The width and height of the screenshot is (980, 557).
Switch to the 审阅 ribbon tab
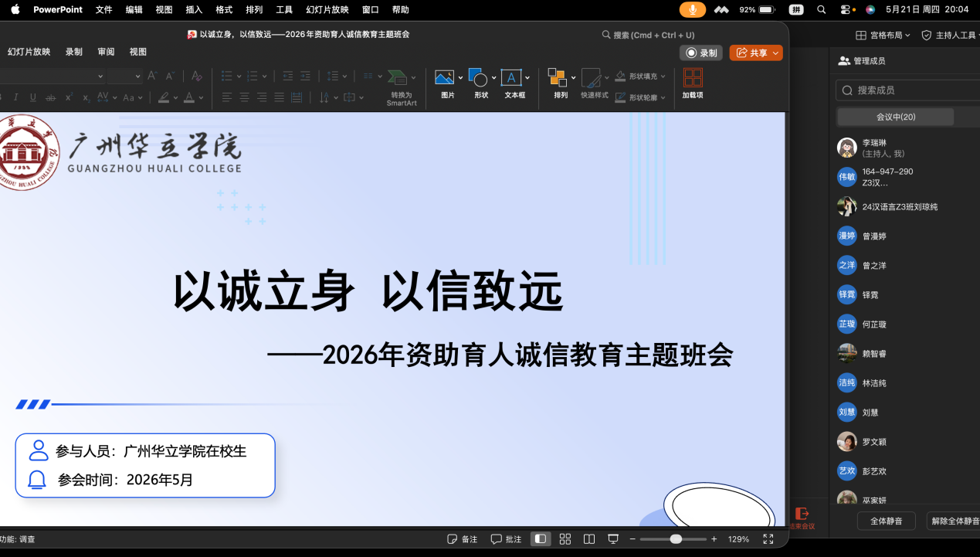(106, 52)
